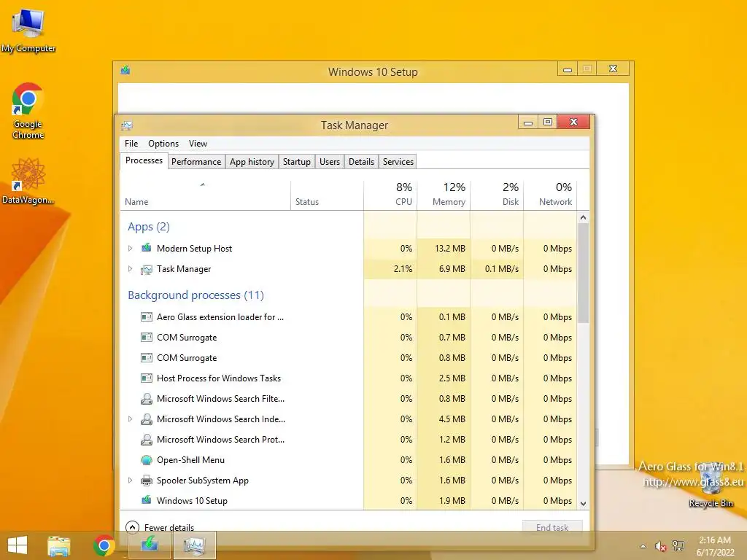Launch Google Chrome desktop shortcut
The image size is (747, 560).
28,111
